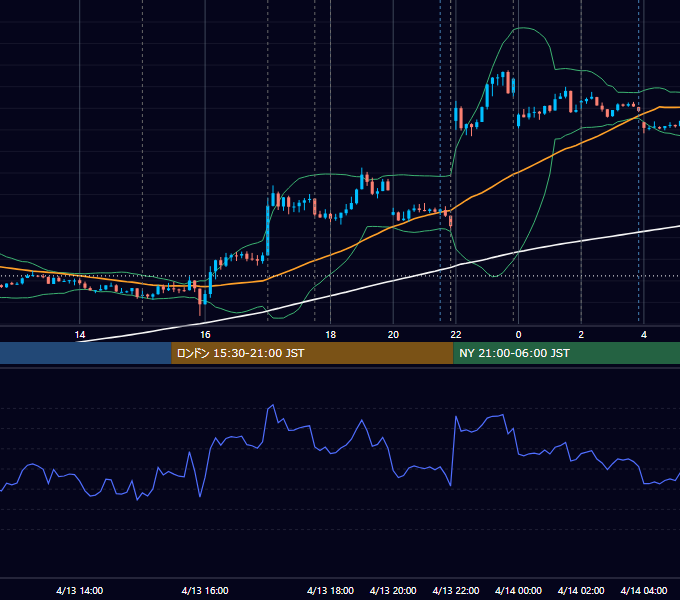Click the 4/13 14:00 date label
Image resolution: width=680 pixels, height=600 pixels.
tap(80, 590)
